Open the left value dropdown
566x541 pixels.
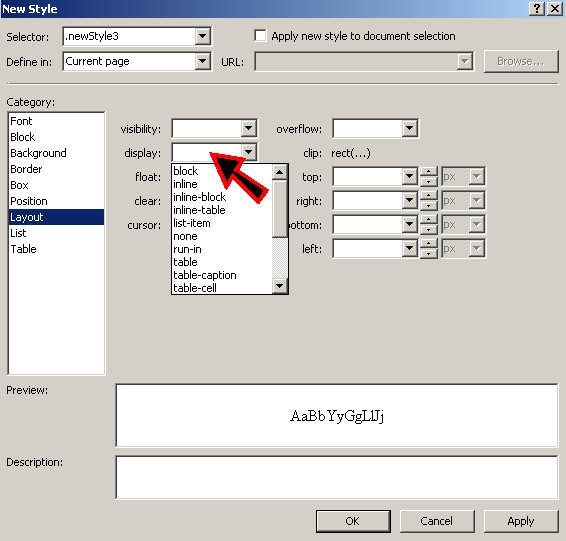pos(409,248)
